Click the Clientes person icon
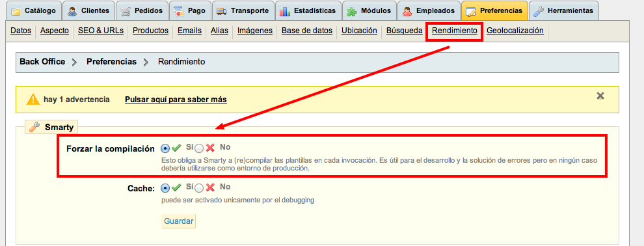The width and height of the screenshot is (644, 246). point(72,11)
